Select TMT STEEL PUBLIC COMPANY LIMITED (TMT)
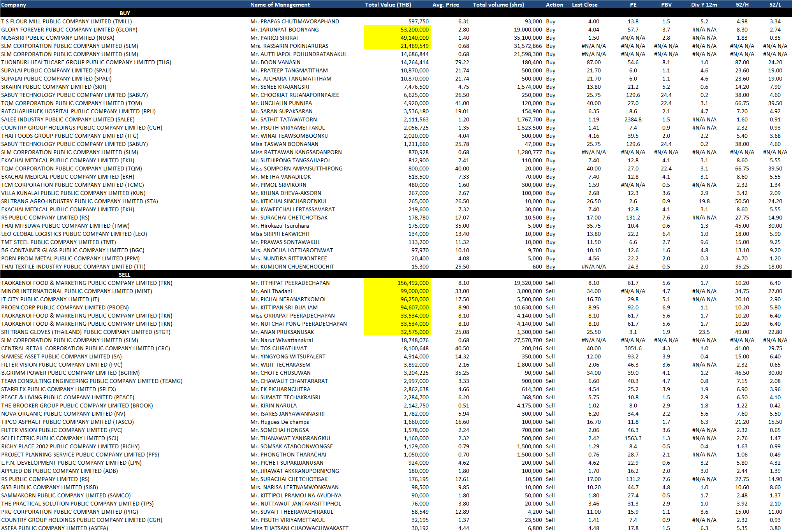Image resolution: width=792 pixels, height=532 pixels. 58,242
